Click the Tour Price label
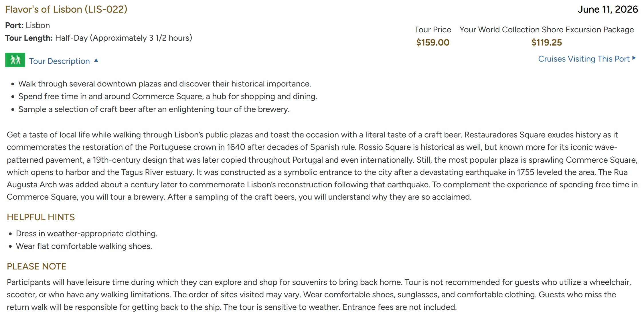The image size is (644, 315). 432,29
